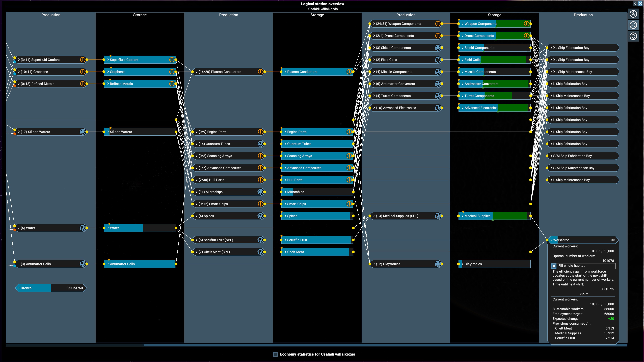
Task: Open the station build plan compass icon
Action: [x=633, y=14]
